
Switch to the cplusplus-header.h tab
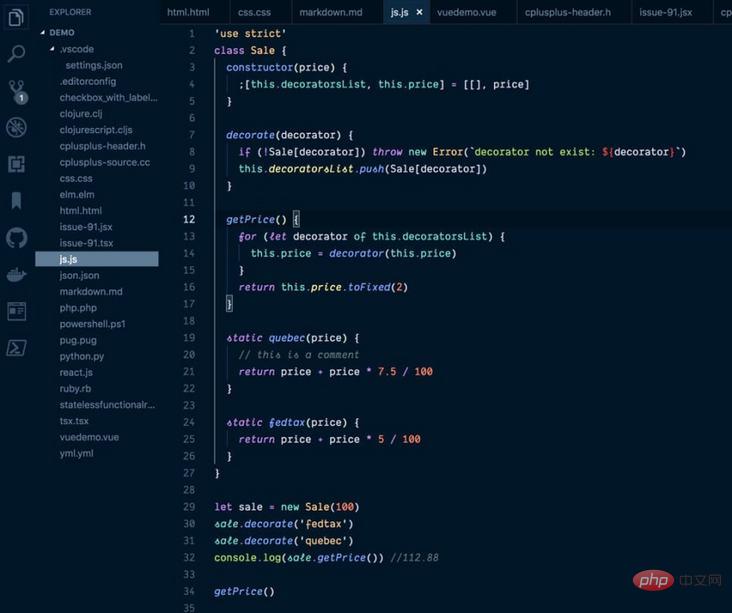(x=567, y=12)
